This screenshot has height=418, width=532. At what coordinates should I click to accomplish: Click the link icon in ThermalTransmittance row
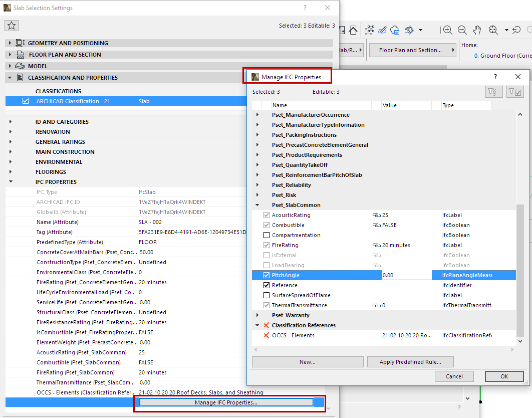(377, 305)
